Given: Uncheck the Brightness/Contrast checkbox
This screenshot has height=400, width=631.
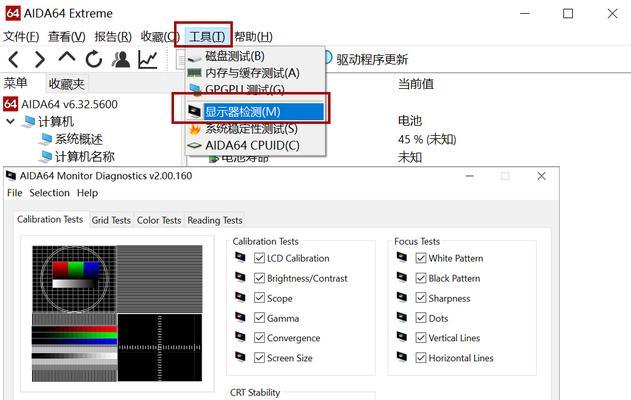Looking at the screenshot, I should pos(259,278).
